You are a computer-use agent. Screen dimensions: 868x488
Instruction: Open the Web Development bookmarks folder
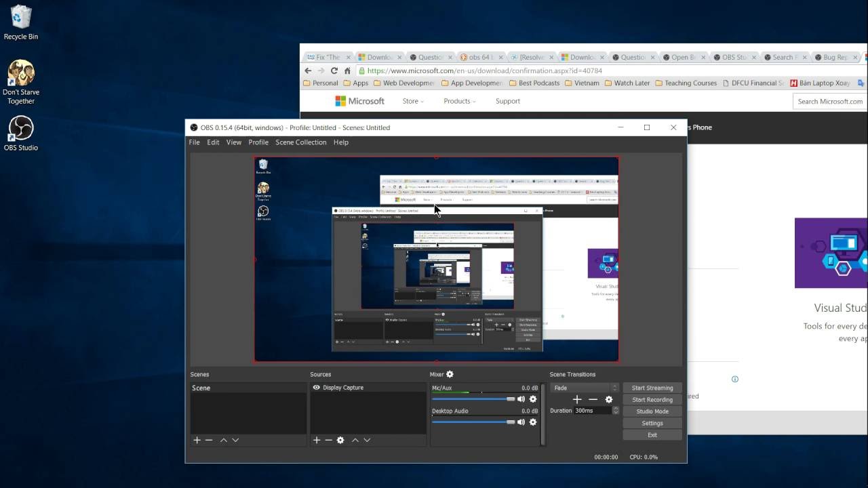point(404,83)
